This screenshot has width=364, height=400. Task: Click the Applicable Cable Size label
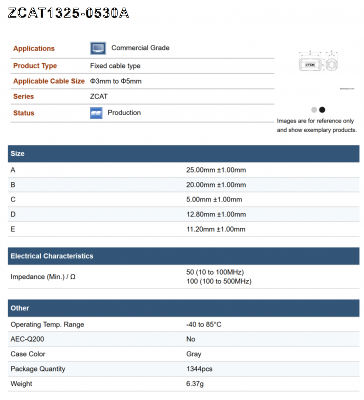49,81
